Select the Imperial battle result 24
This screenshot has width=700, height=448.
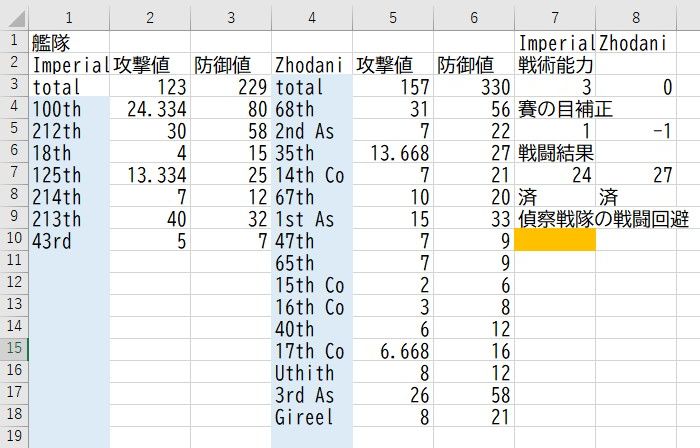pyautogui.click(x=555, y=174)
